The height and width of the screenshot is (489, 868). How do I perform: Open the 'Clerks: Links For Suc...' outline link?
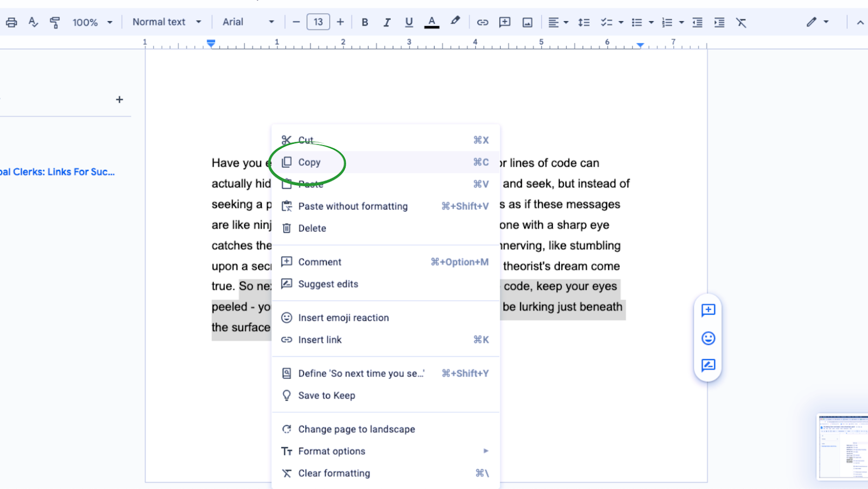58,172
